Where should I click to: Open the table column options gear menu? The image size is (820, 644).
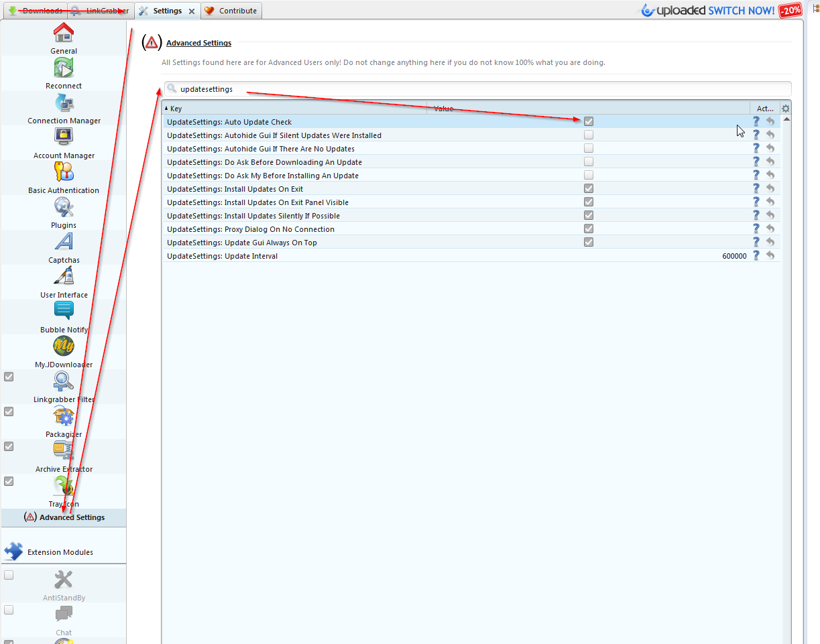point(785,108)
